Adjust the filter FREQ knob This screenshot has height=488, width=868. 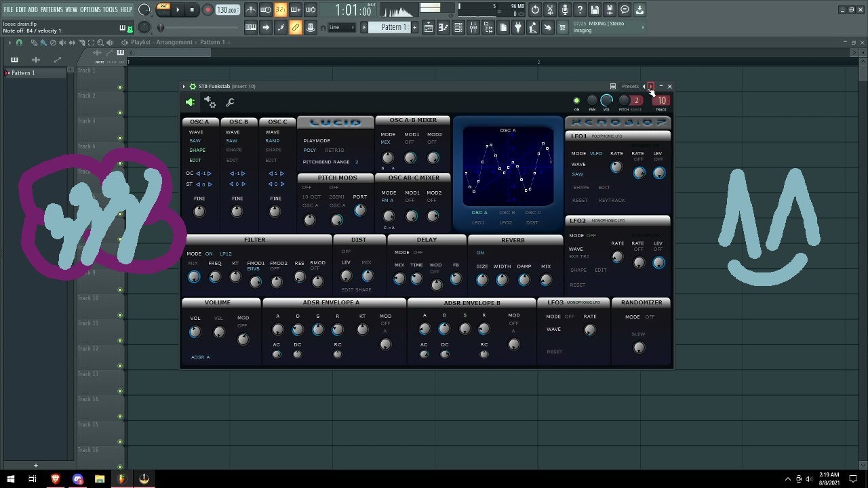(215, 277)
